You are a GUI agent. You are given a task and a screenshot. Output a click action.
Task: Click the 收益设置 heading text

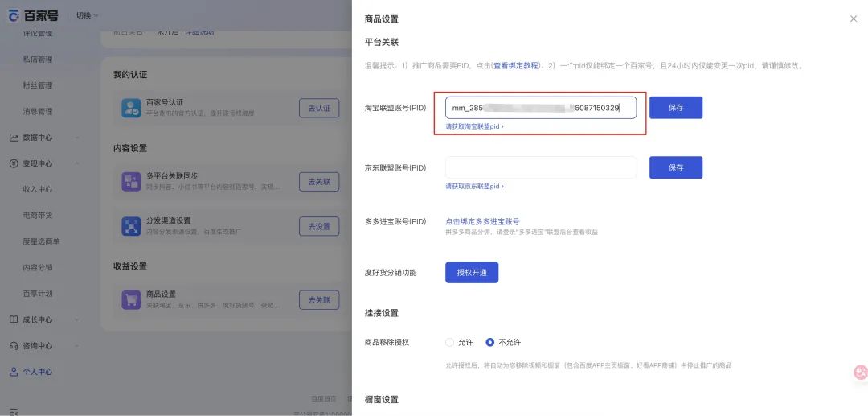coord(130,266)
